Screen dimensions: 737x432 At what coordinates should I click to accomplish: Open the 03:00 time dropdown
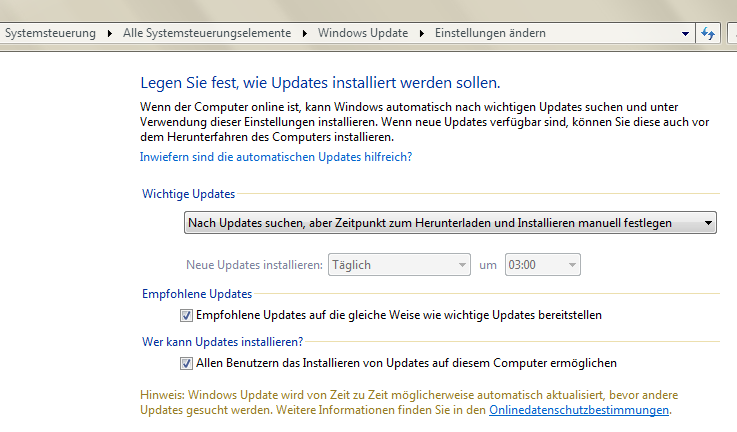[542, 265]
